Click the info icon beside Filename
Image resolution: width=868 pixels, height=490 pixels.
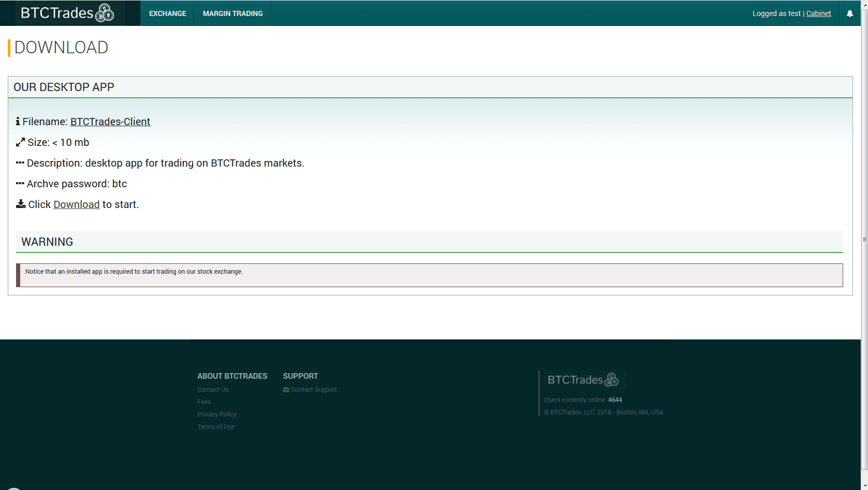point(18,121)
